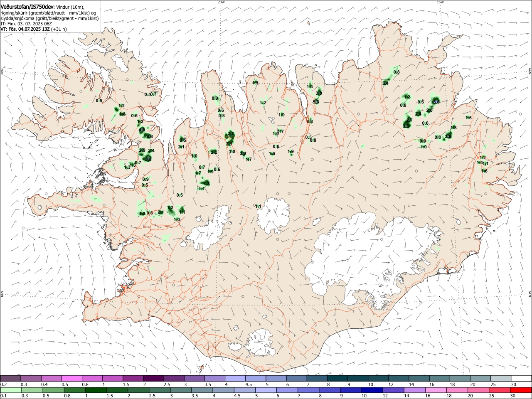Choose top-row swatch between 18 and 20
Screen dimensions: 532x399
click(x=460, y=379)
